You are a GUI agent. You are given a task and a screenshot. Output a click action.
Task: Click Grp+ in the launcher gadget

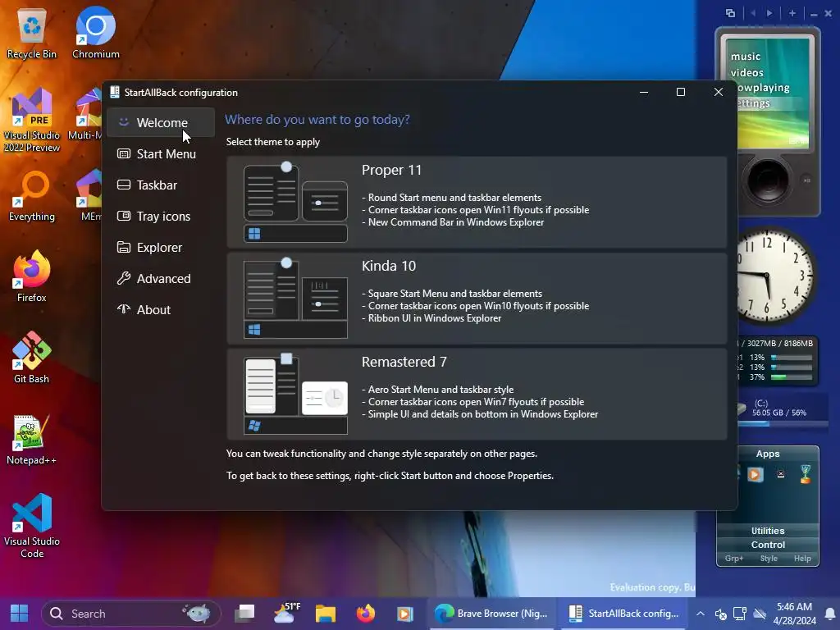tap(734, 558)
